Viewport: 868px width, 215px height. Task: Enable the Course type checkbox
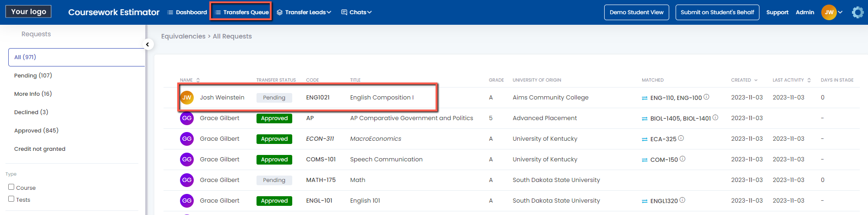(11, 187)
